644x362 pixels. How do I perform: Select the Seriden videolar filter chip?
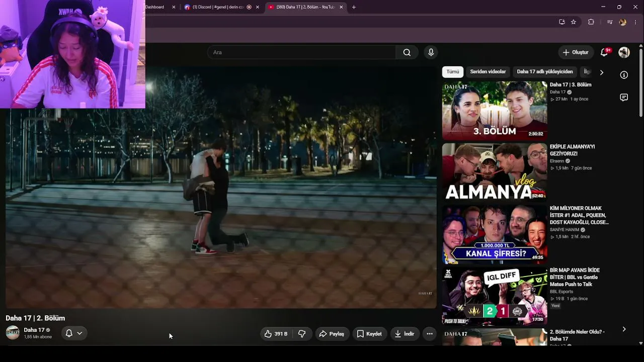488,72
